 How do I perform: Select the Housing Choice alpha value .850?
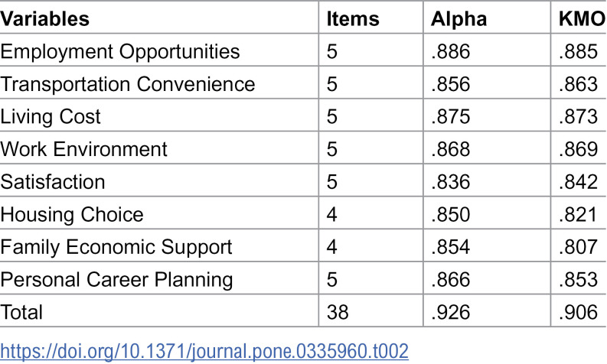click(451, 214)
